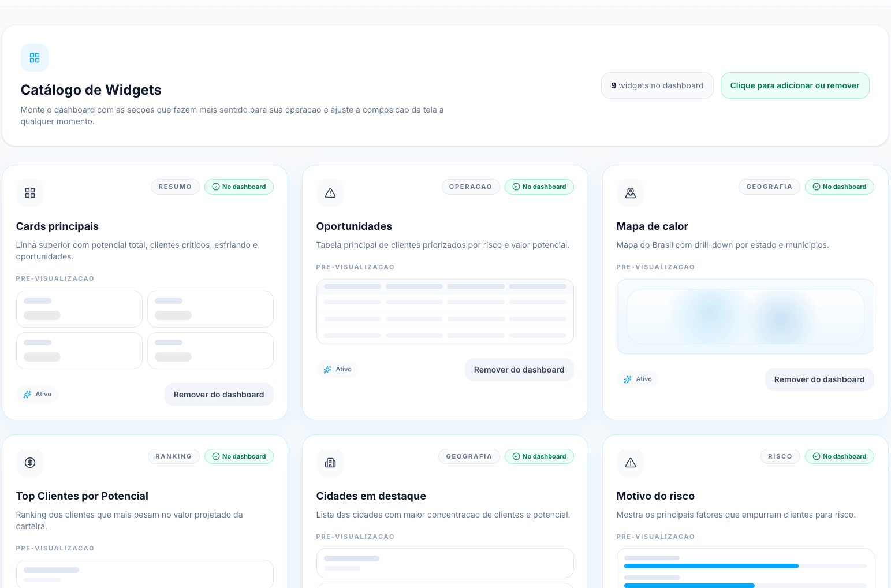Click the 'Cidades em destaque' title
This screenshot has width=891, height=588.
pos(371,496)
